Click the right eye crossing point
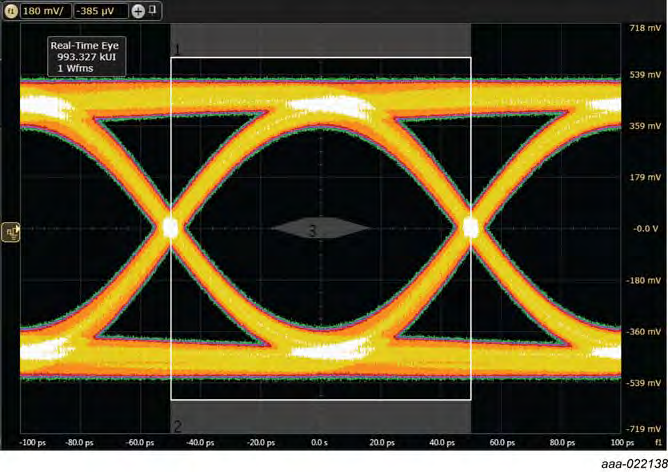 [x=471, y=228]
